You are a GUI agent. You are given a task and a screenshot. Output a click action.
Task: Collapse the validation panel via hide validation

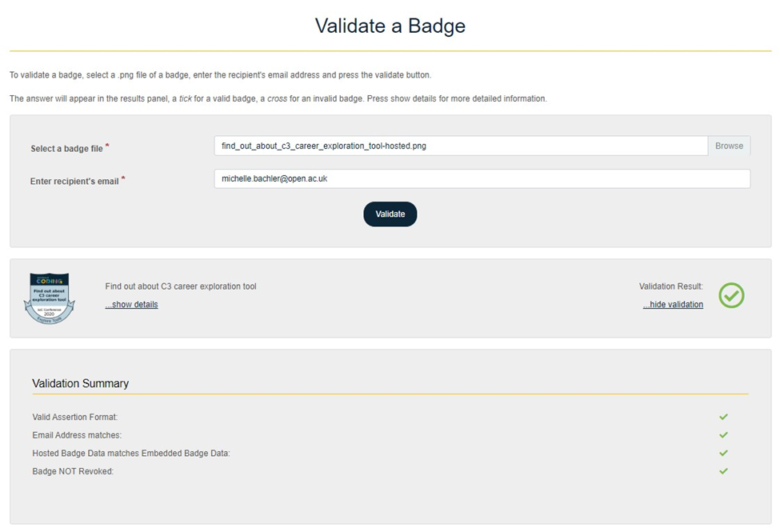click(672, 304)
